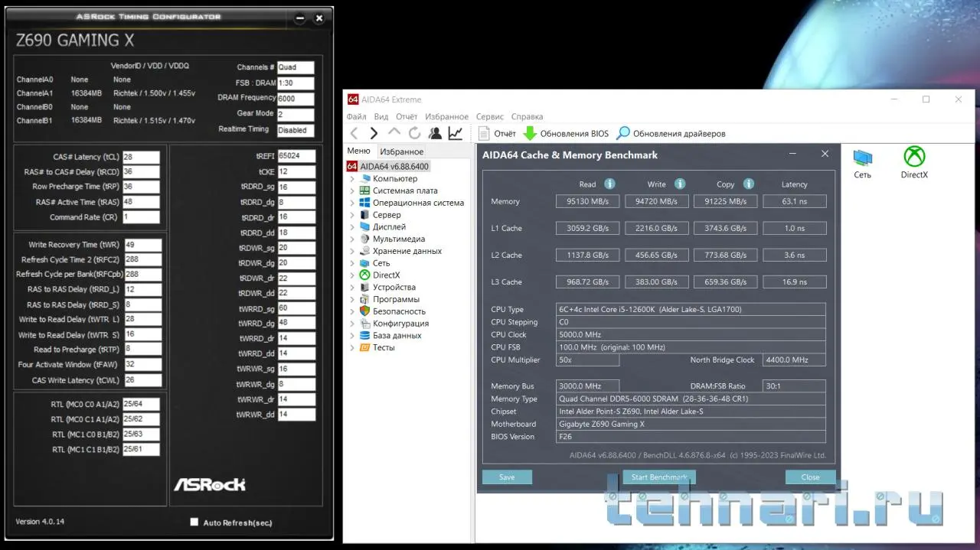Screen dimensions: 980x550
Task: Expand the Сеть tree node
Action: click(x=352, y=263)
